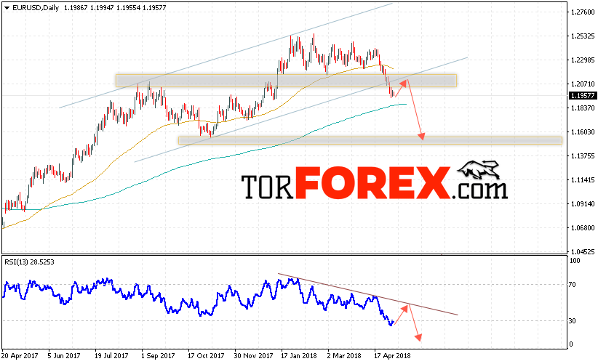Click the 17 Oct 2017 date label

(206, 356)
